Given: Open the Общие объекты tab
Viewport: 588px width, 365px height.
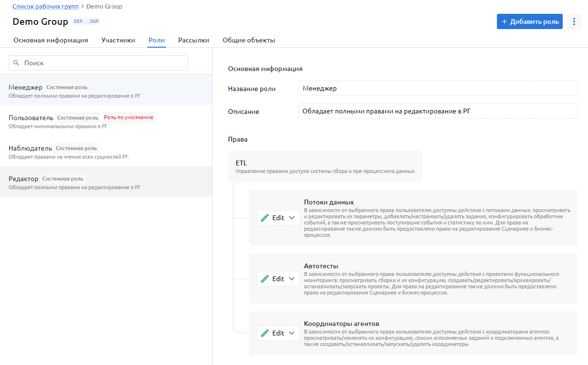Looking at the screenshot, I should [249, 41].
